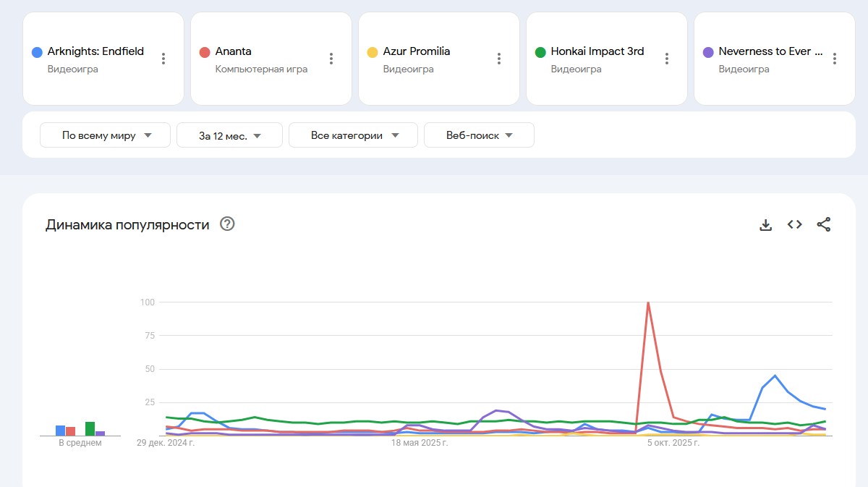The width and height of the screenshot is (868, 487).
Task: Open more options for Azur Promilia
Action: point(499,59)
